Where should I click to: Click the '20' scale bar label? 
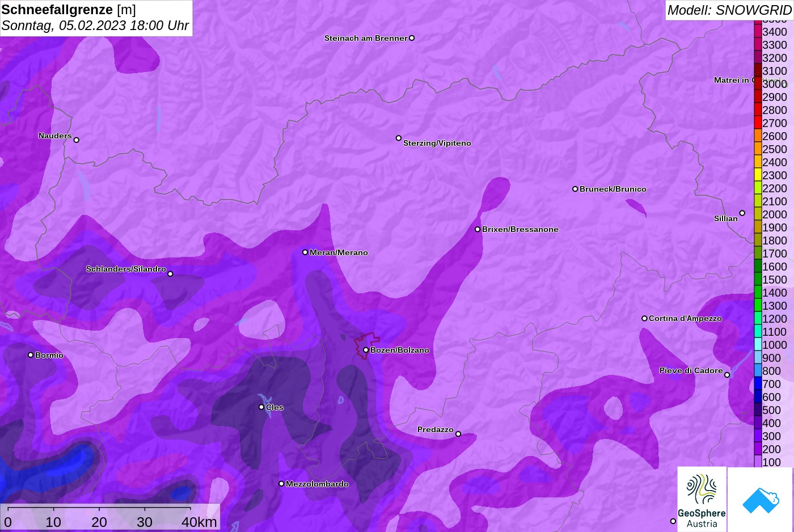[99, 522]
